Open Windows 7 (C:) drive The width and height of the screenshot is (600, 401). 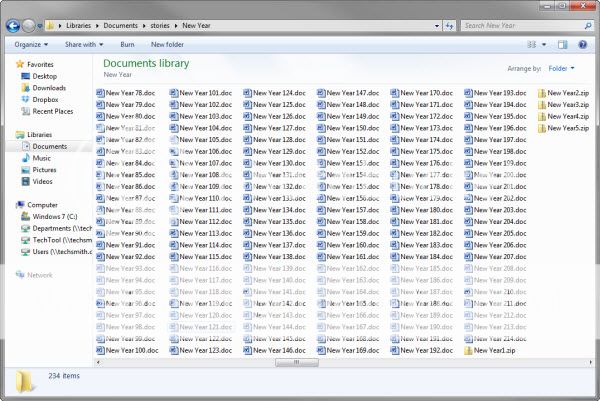pyautogui.click(x=55, y=217)
